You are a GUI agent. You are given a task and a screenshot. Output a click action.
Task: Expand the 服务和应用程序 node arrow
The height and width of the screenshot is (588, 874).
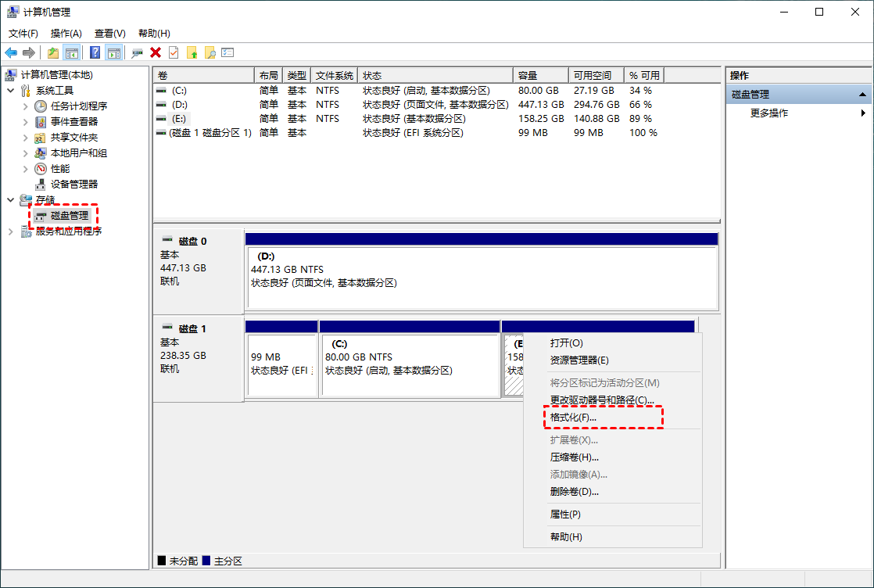[x=11, y=231]
